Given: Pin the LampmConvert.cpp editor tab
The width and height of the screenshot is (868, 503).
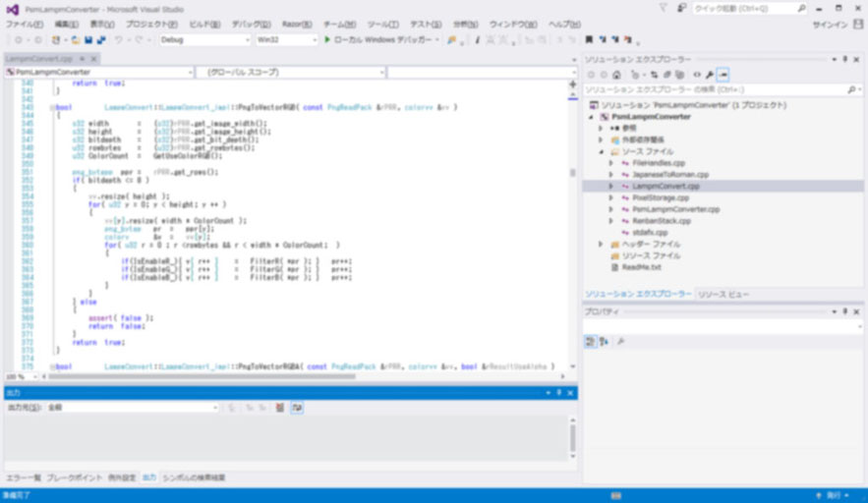Looking at the screenshot, I should (82, 59).
